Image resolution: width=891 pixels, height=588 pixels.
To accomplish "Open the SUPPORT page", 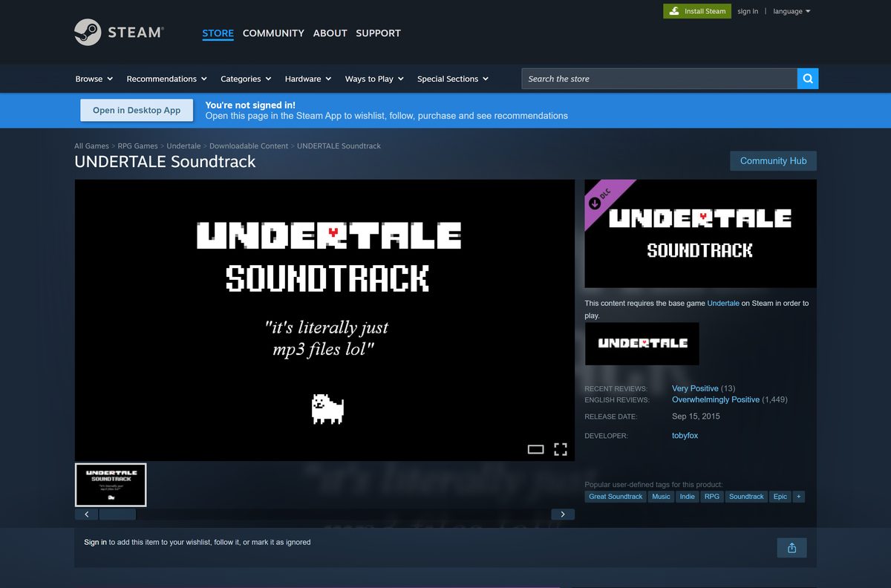I will click(378, 33).
